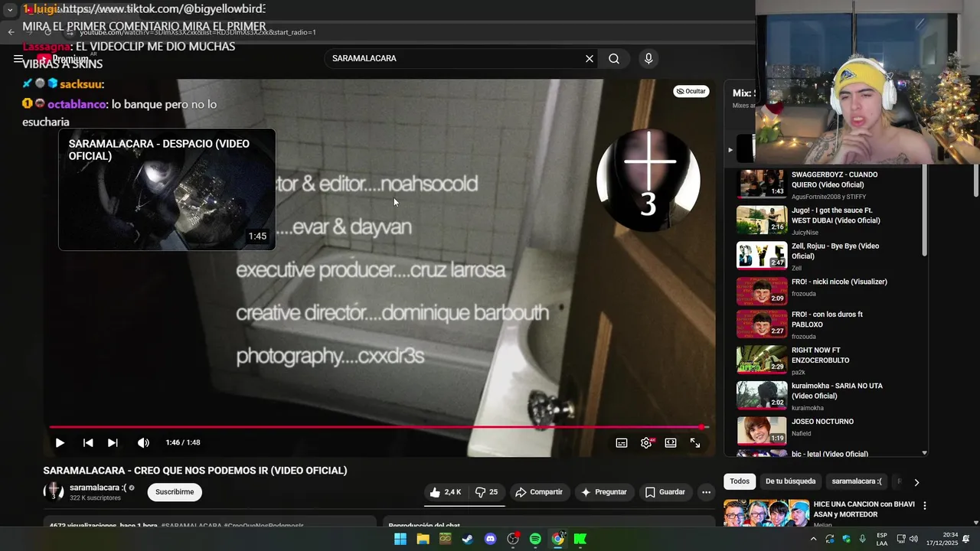Mute the video volume speaker icon
Viewport: 980px width, 551px height.
143,442
